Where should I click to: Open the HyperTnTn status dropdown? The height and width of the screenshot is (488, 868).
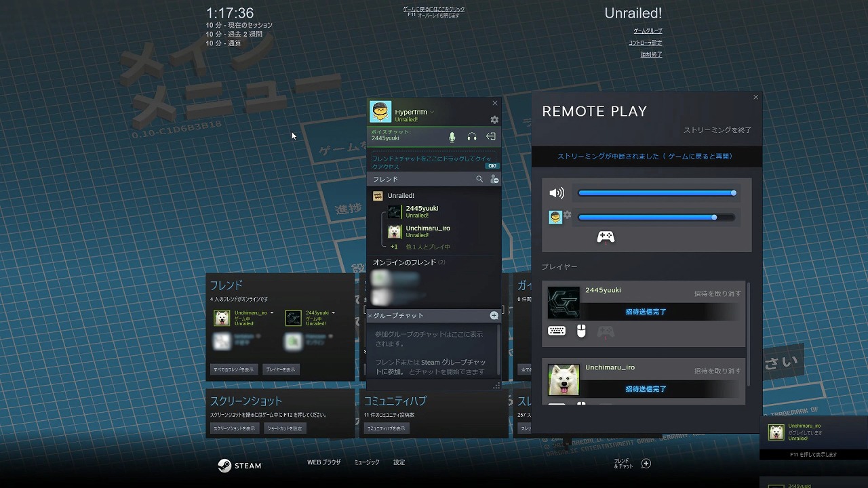[432, 112]
